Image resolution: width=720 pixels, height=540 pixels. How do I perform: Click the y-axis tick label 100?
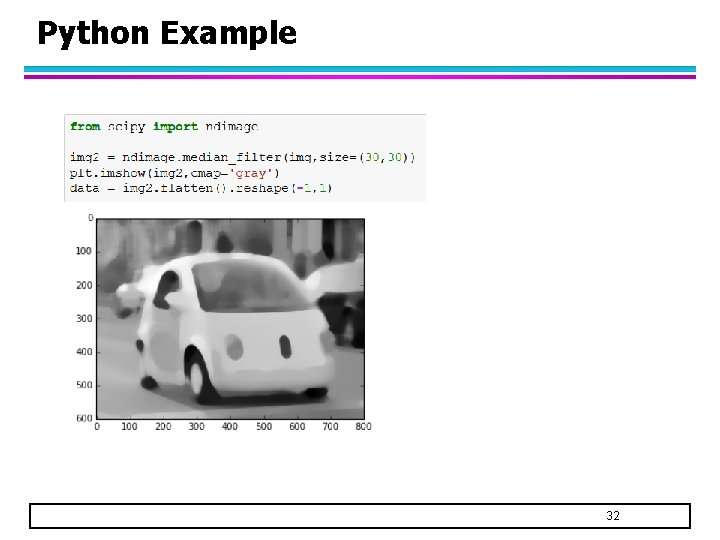84,251
